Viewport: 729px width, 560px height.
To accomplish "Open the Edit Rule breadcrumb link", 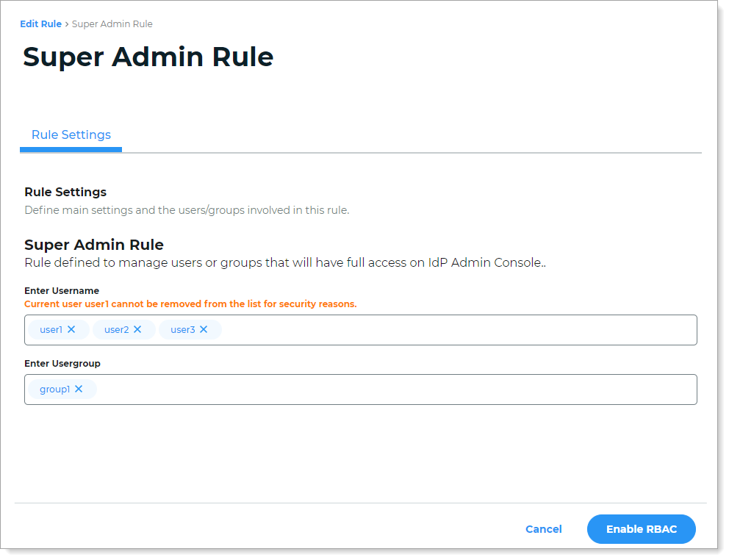I will 40,24.
